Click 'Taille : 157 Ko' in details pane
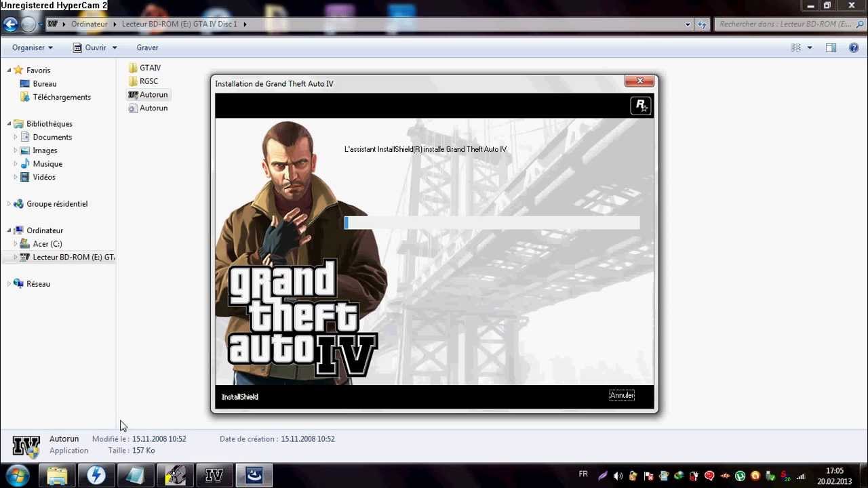 click(132, 451)
